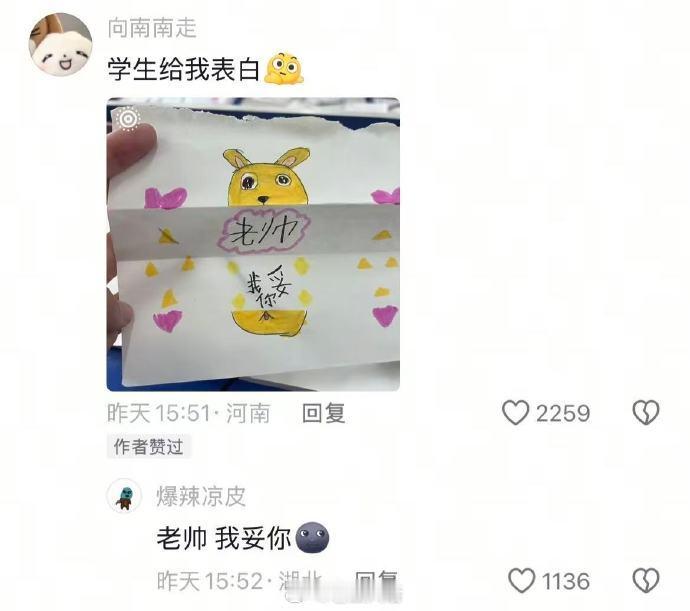The width and height of the screenshot is (690, 611).
Task: Open username 向南南走
Action: (x=152, y=28)
